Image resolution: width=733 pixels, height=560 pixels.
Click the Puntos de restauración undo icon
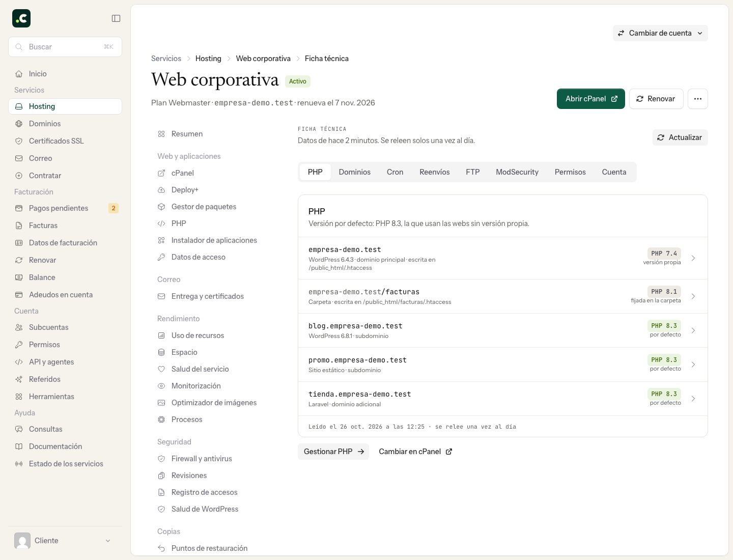point(161,548)
